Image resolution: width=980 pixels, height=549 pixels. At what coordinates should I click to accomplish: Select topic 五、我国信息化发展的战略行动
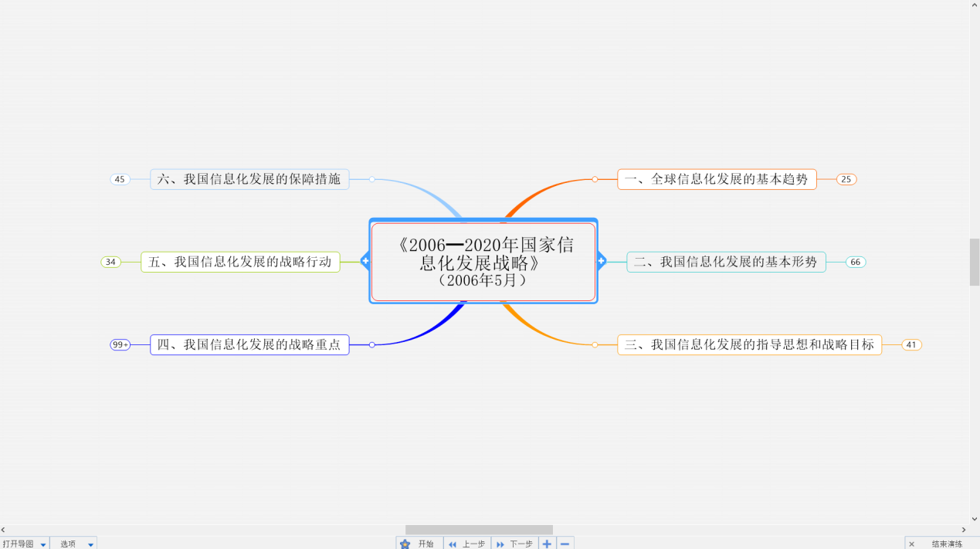[240, 262]
